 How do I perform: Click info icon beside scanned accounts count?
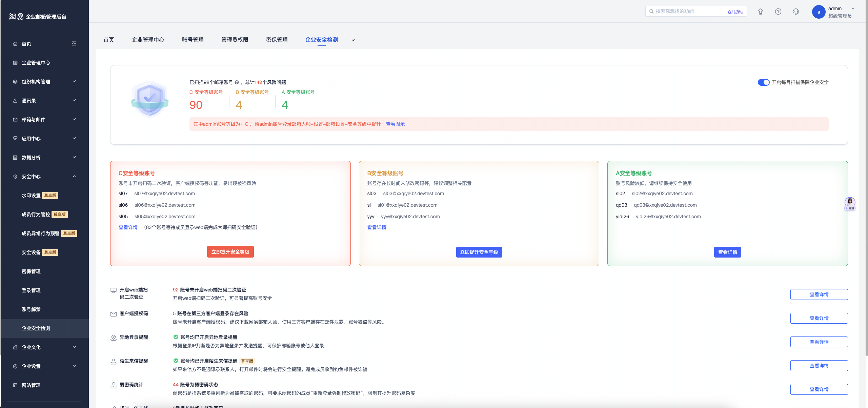[237, 82]
